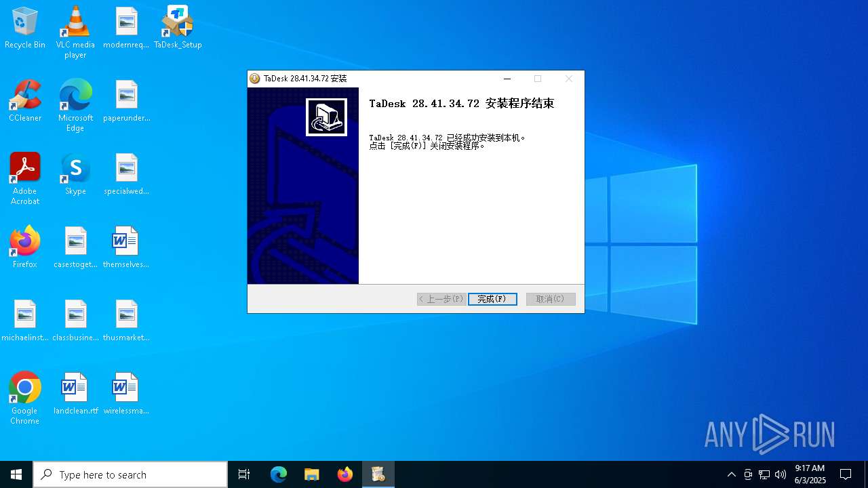868x488 pixels.
Task: Select the classbusine desktop image file
Action: pos(75,321)
